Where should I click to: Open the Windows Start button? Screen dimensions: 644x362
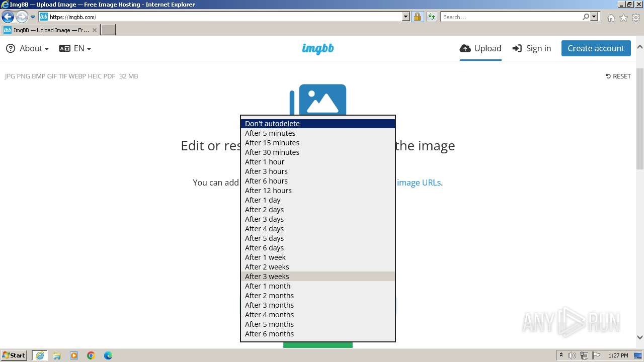[14, 355]
